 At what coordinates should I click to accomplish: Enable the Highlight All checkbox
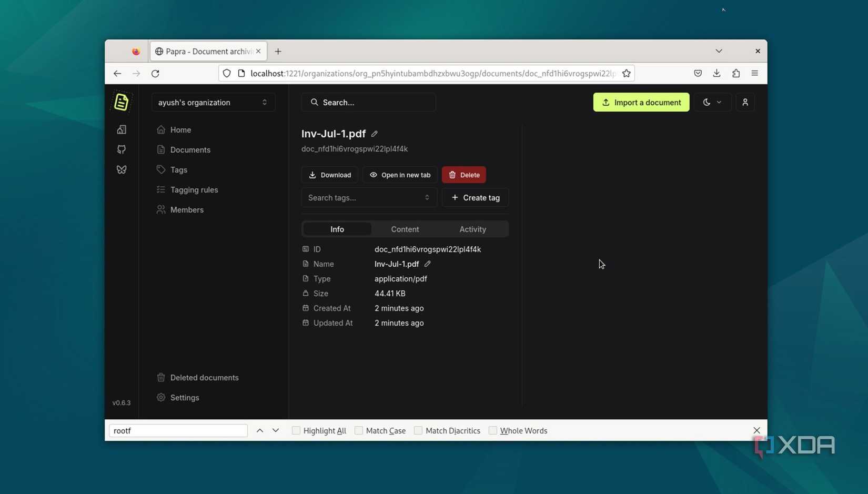pos(296,430)
